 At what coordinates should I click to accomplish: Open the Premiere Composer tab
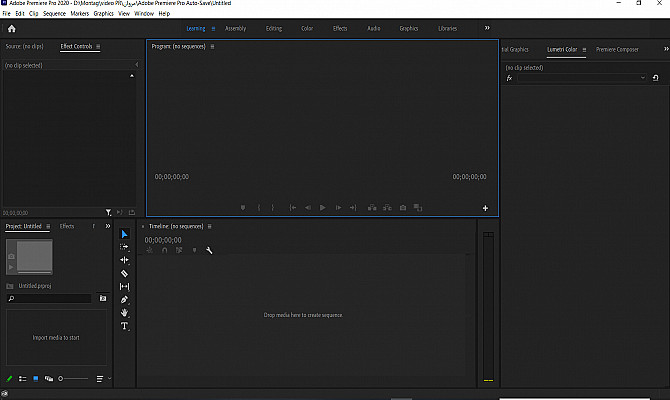coord(617,50)
